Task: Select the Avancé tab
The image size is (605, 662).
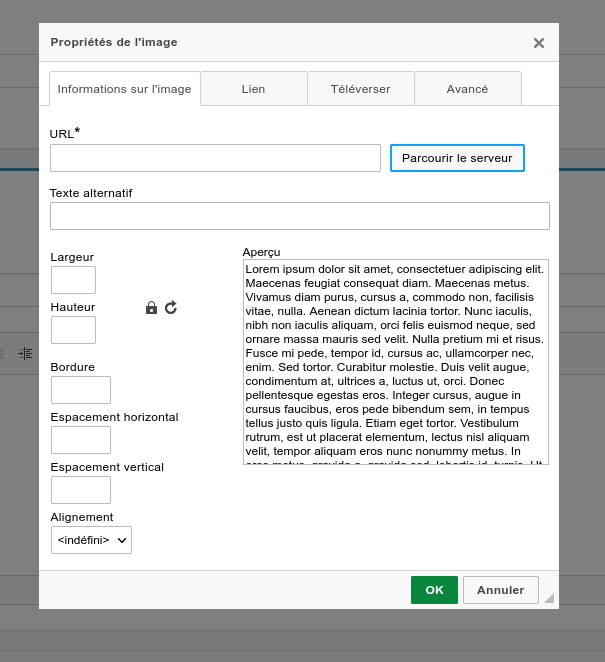Action: coord(467,89)
